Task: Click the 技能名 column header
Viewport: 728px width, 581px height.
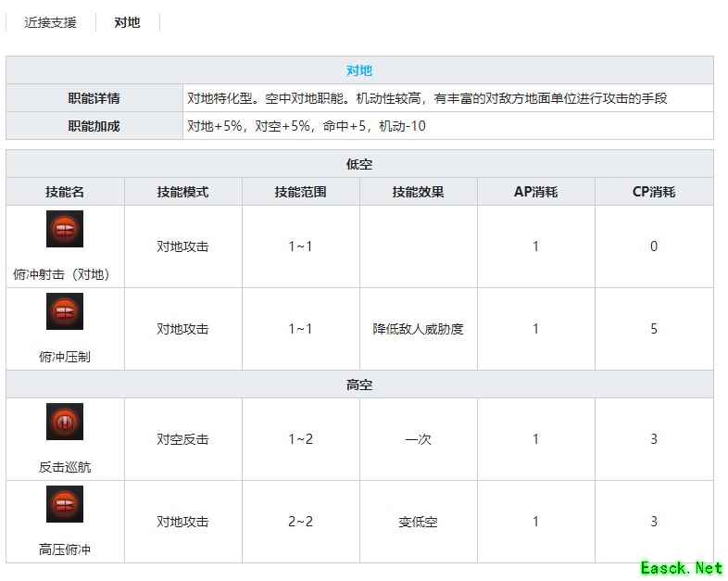Action: [65, 192]
